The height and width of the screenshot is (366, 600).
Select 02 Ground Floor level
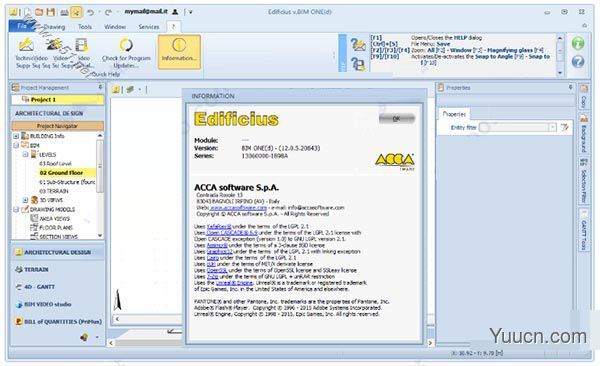click(61, 173)
